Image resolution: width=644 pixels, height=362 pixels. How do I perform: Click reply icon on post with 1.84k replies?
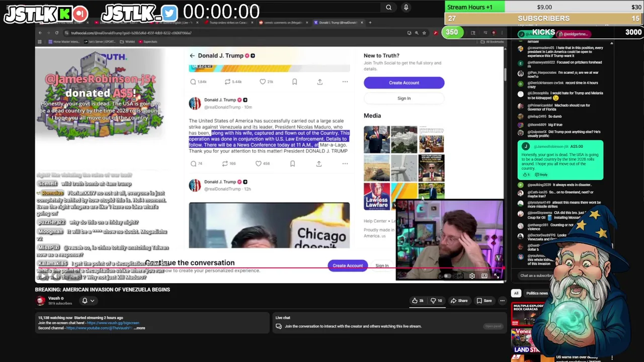193,81
